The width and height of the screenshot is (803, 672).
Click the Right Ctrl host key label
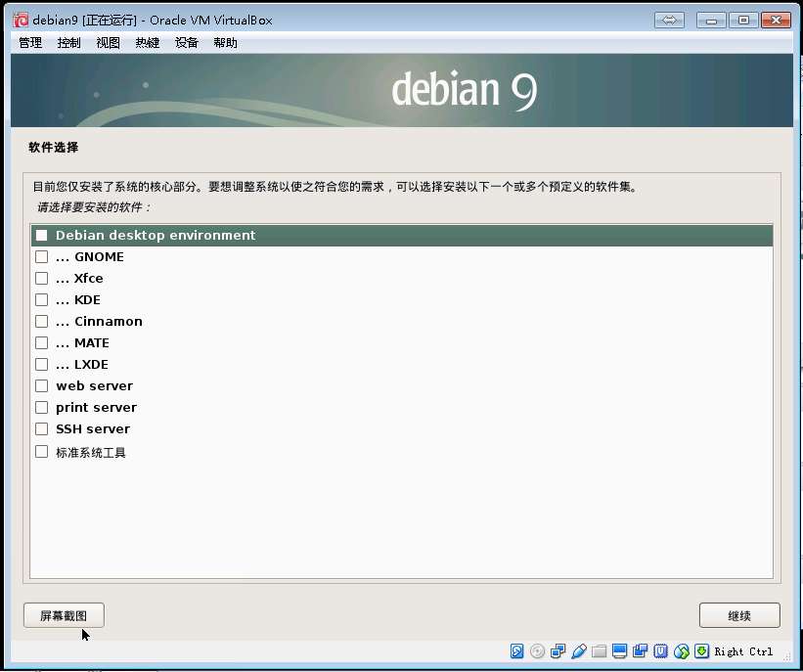point(743,651)
